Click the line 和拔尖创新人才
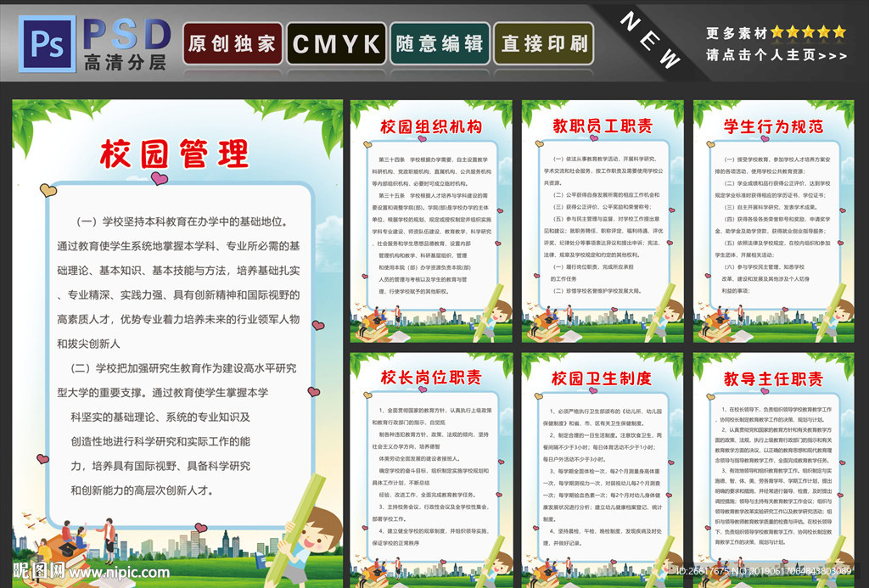 [x=88, y=344]
